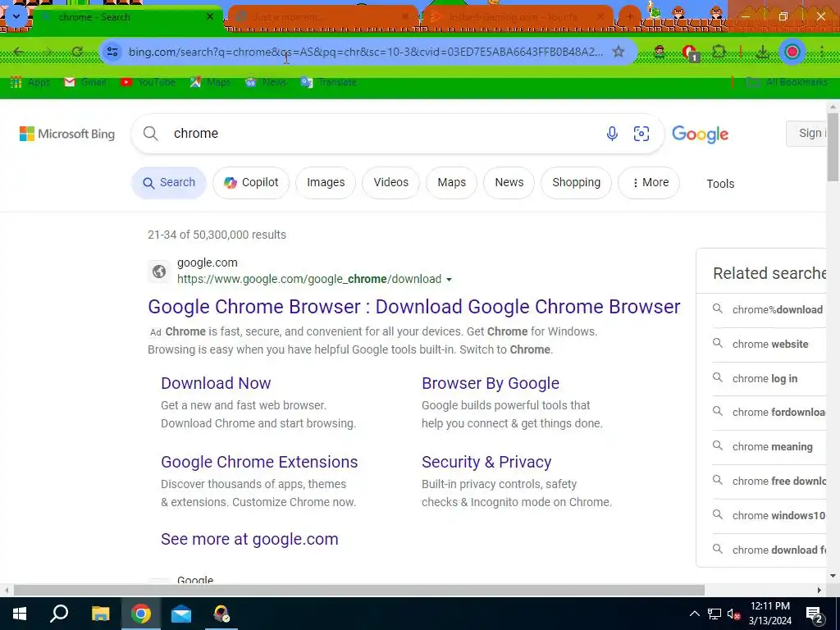The width and height of the screenshot is (840, 630).
Task: Open the Extensions puzzle icon
Action: pos(719,52)
